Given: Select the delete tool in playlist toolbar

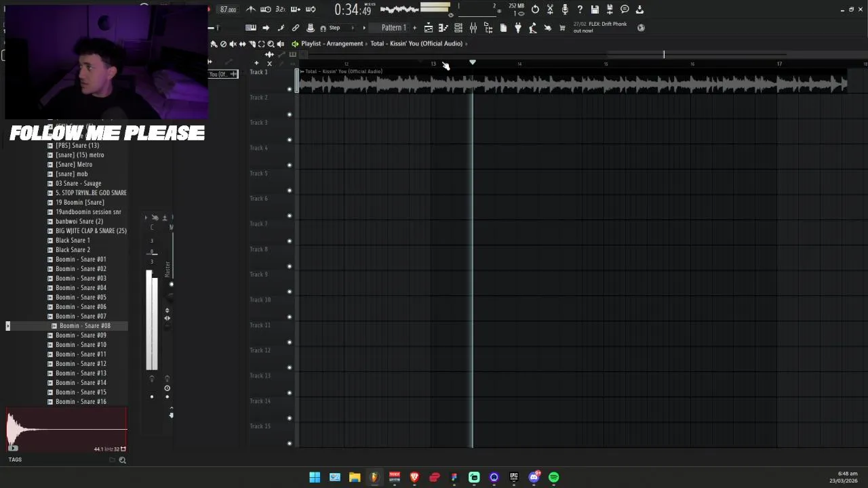Looking at the screenshot, I should 223,43.
